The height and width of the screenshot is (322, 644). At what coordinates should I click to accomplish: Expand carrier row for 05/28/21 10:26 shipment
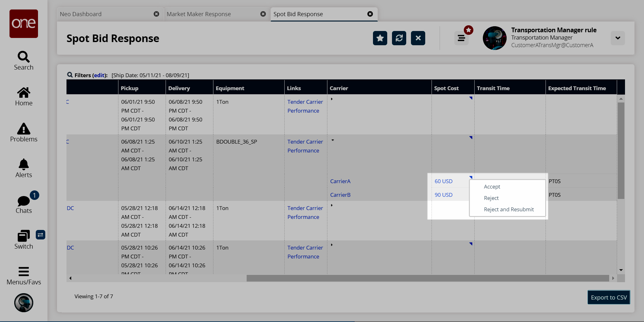pos(332,245)
